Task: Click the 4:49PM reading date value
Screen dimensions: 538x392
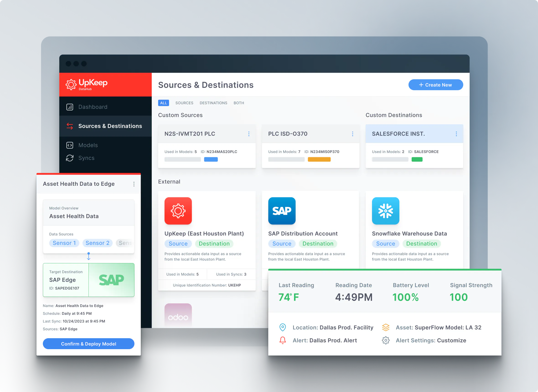Action: click(x=354, y=297)
